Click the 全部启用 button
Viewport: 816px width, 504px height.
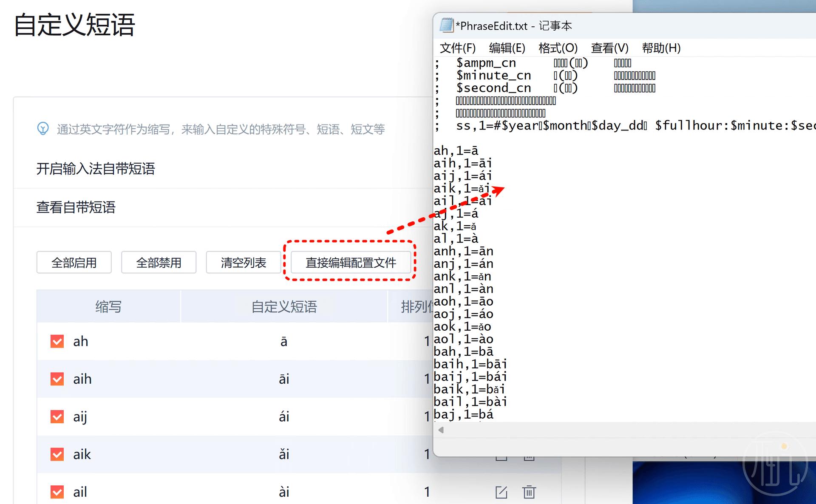[x=74, y=263]
